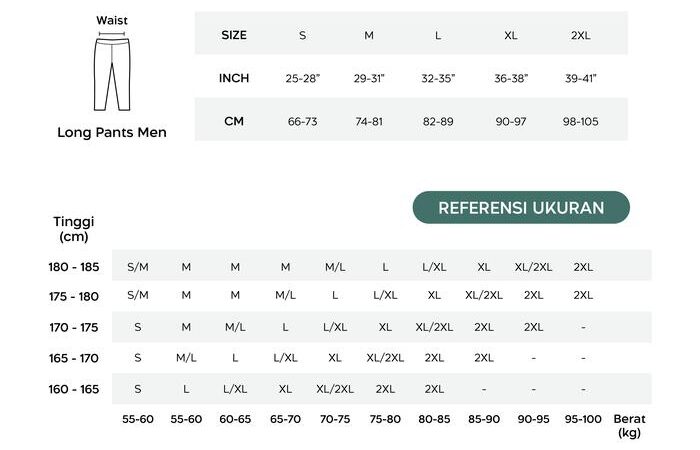Click the Long Pants Men label
The height and width of the screenshot is (450, 700).
[112, 132]
